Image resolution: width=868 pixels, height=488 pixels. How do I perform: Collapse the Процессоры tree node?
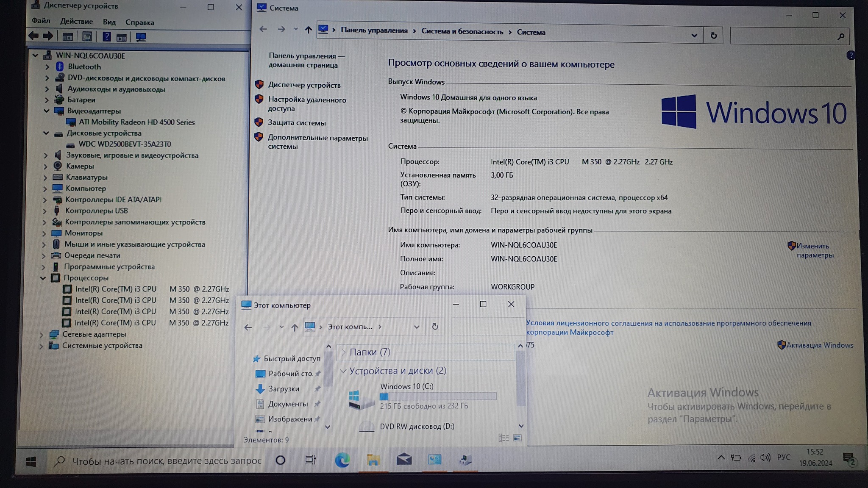point(43,278)
